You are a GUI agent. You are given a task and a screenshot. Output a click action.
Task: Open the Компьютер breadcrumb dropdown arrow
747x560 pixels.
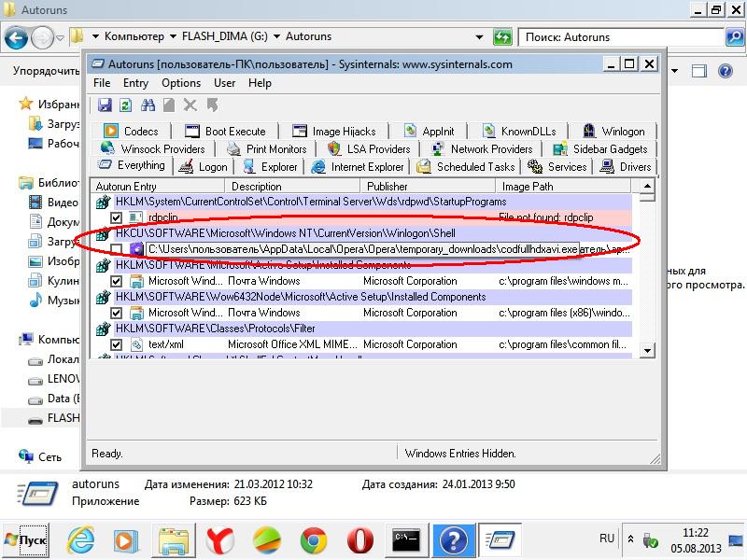click(172, 37)
